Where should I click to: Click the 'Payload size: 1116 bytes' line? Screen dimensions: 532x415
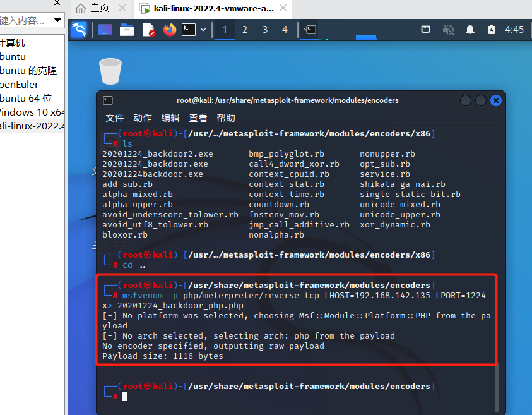[163, 356]
